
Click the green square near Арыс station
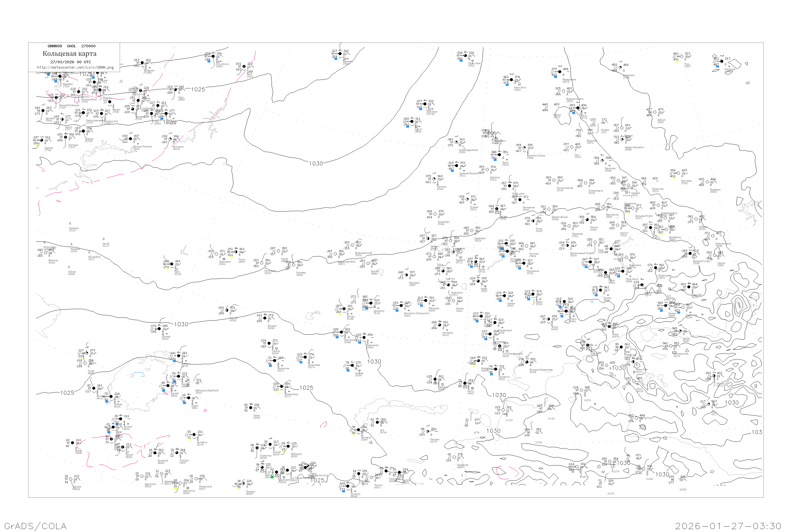272,477
